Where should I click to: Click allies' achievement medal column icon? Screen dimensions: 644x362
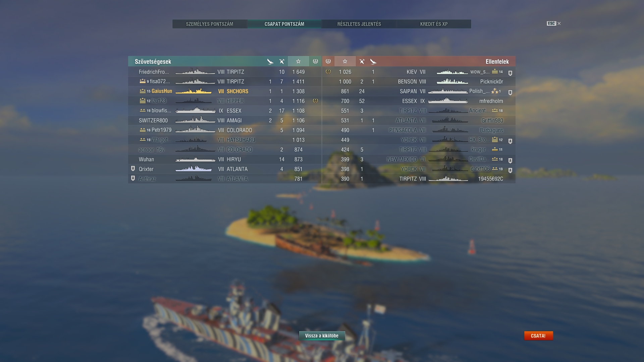[315, 61]
